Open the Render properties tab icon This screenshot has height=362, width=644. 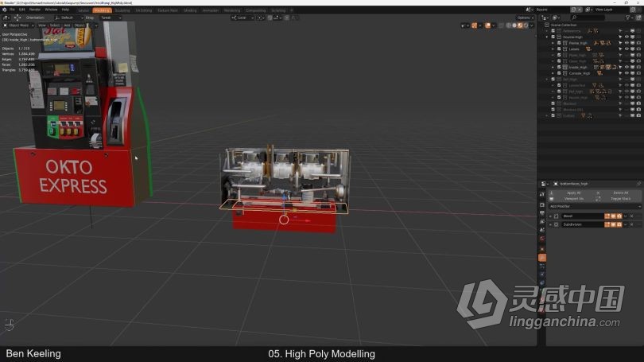(542, 204)
